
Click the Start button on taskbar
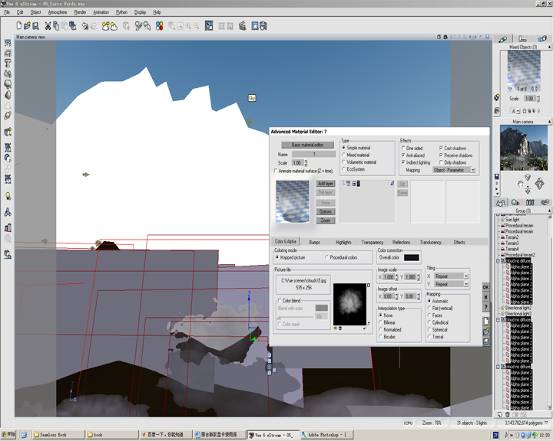click(x=8, y=435)
